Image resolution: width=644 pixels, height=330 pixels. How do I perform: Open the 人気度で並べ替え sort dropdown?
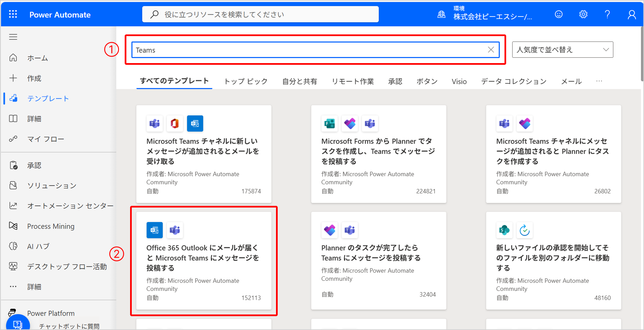click(x=562, y=50)
